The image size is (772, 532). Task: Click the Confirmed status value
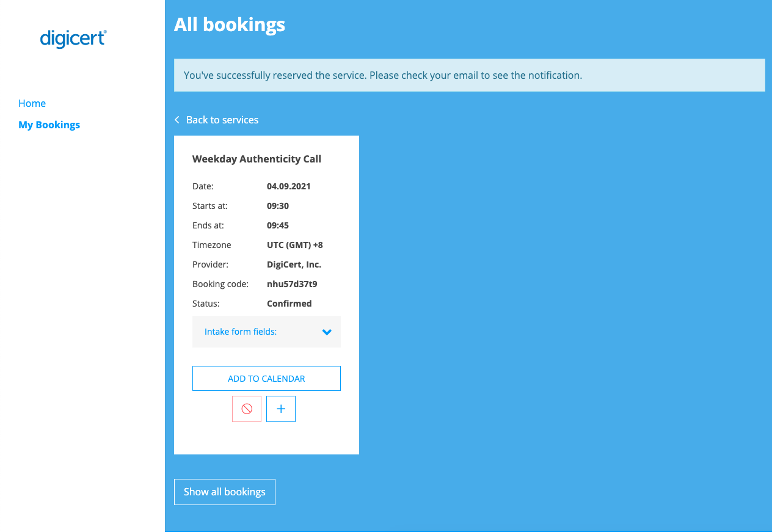tap(289, 304)
